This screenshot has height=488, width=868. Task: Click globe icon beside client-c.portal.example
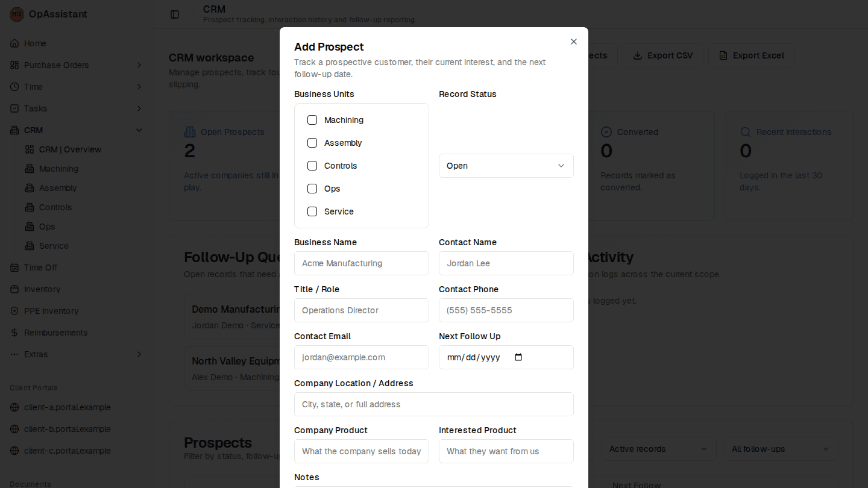(14, 451)
